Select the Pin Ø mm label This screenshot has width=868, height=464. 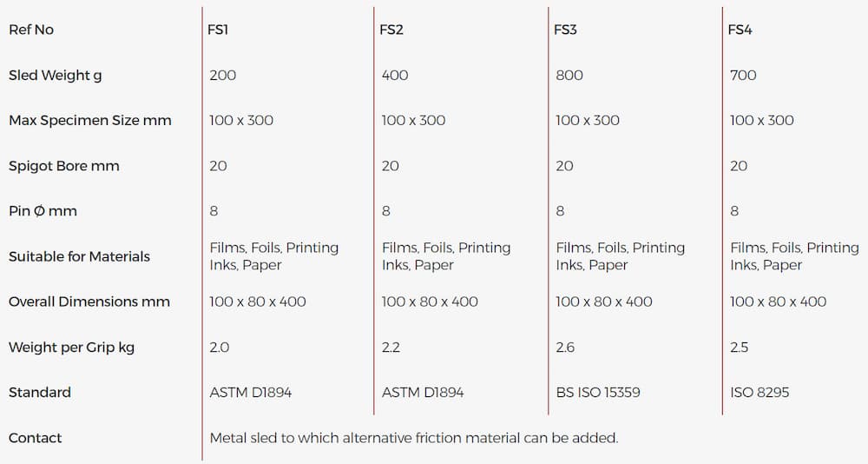(43, 211)
